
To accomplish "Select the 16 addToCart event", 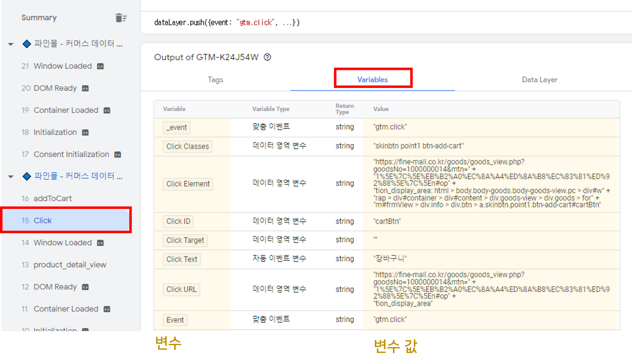I will coord(53,198).
